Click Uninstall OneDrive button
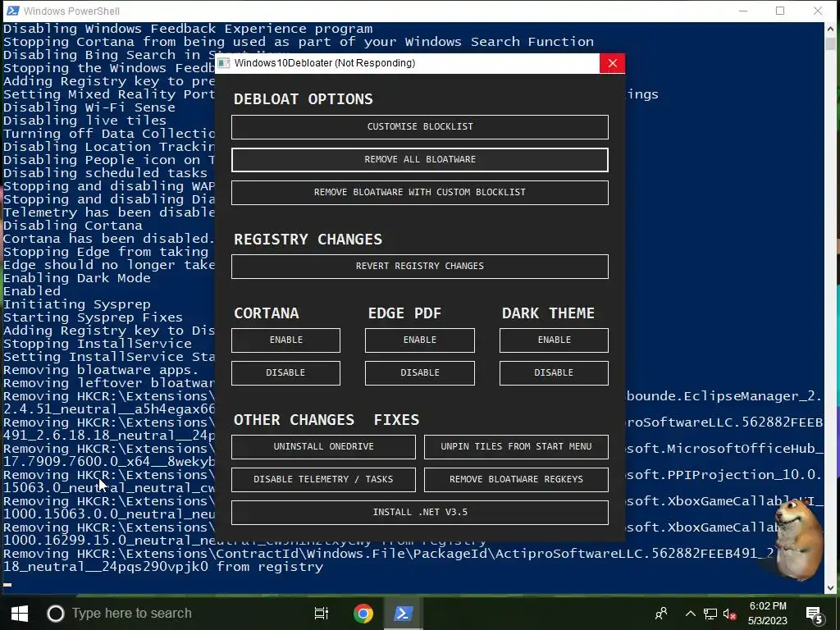Screen dimensions: 840x630 click(x=323, y=447)
